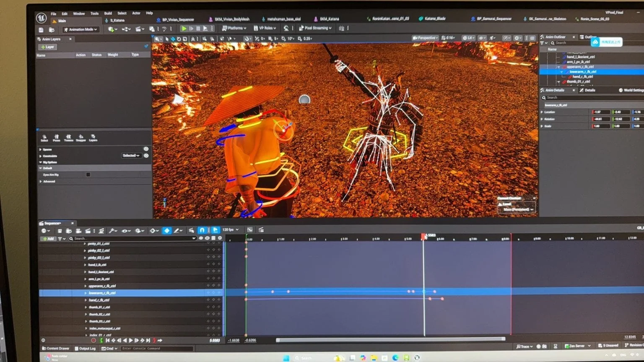Jump to Sequencer end frame

pyautogui.click(x=148, y=341)
